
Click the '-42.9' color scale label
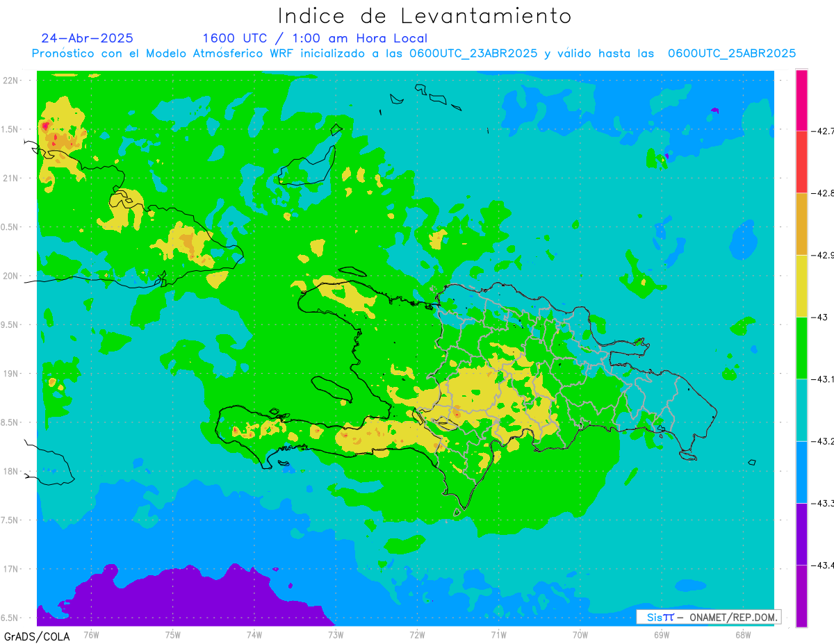coord(823,255)
